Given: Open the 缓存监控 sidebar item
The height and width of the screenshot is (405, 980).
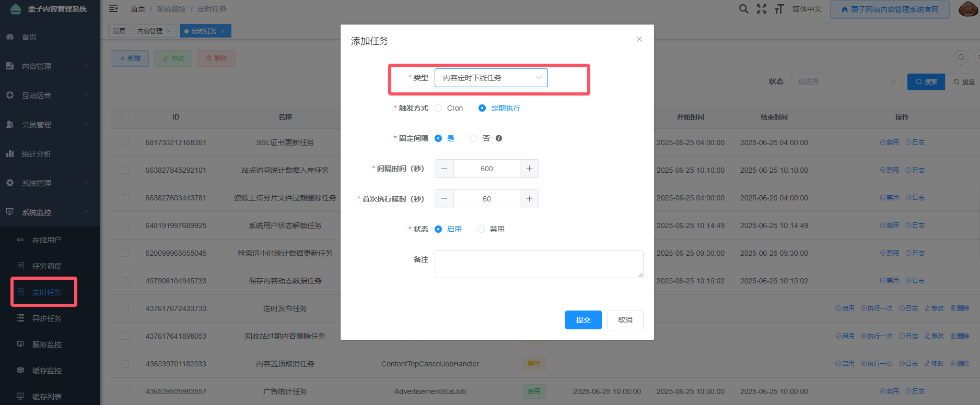Looking at the screenshot, I should (x=47, y=371).
